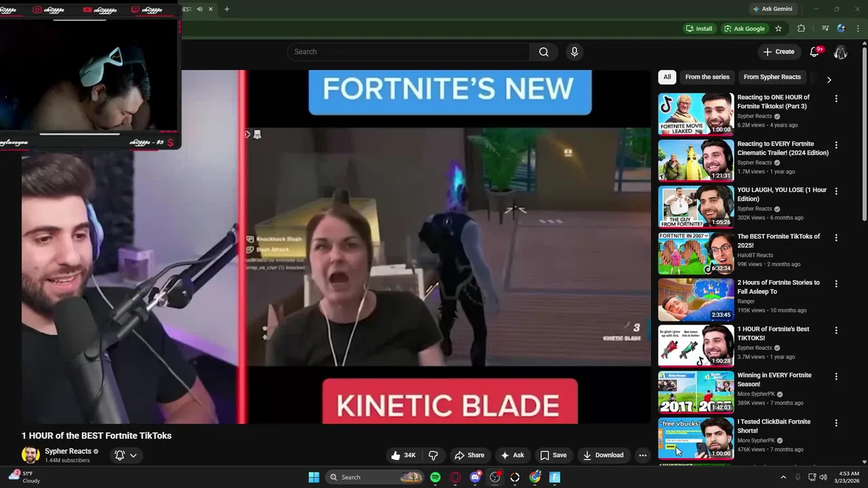
Task: Open the YouTube notifications bell
Action: pyautogui.click(x=815, y=52)
